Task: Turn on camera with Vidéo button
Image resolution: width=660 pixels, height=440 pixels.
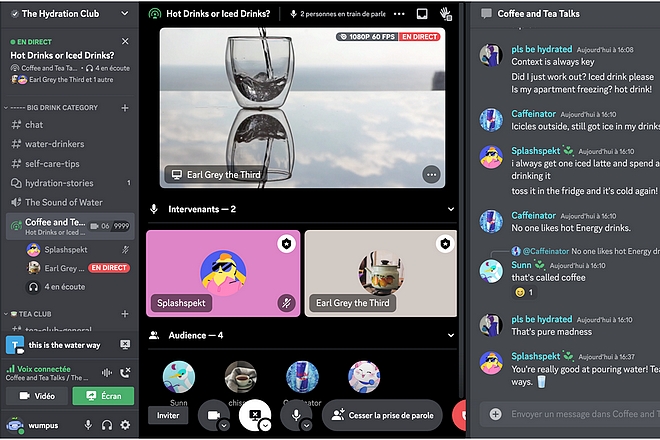Action: click(x=36, y=396)
